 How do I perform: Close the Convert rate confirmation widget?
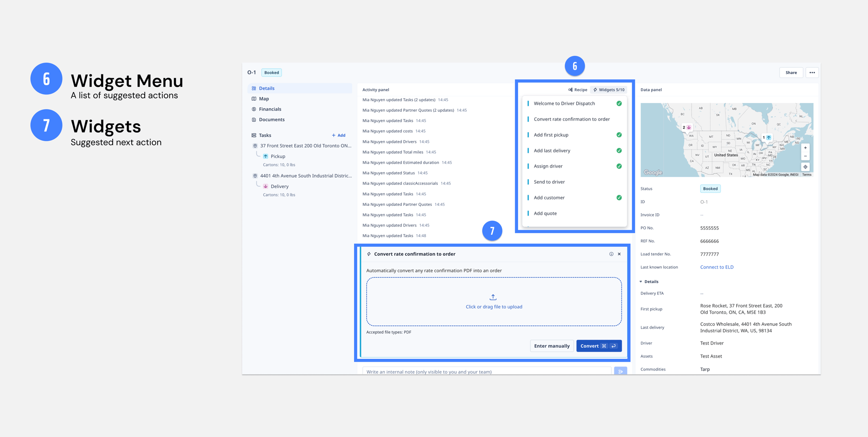pyautogui.click(x=619, y=254)
